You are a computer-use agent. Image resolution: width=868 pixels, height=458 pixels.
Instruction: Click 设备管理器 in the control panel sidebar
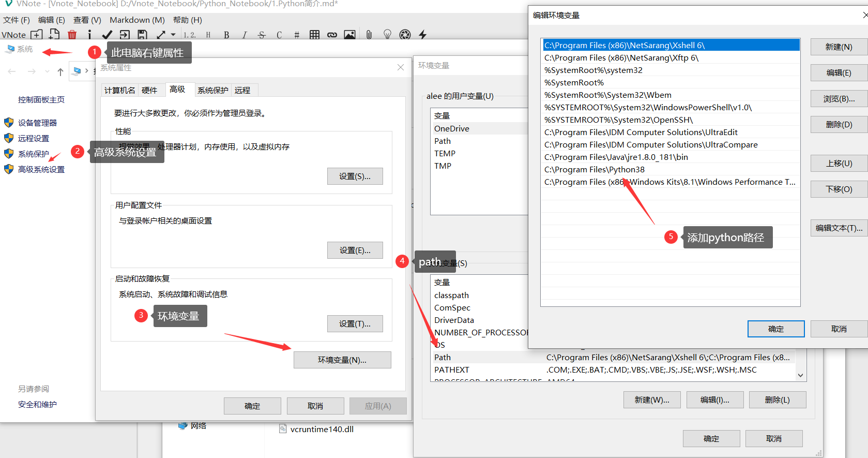click(x=37, y=123)
